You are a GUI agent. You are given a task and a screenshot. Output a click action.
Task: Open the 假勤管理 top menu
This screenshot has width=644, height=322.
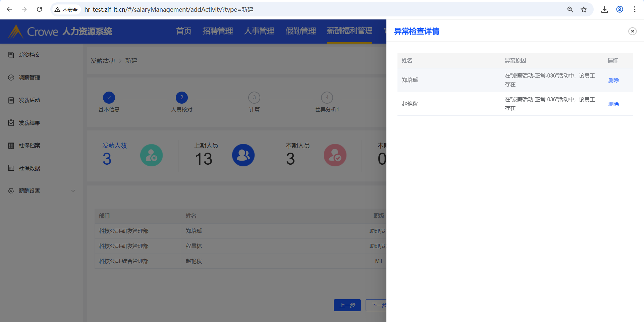click(x=301, y=31)
